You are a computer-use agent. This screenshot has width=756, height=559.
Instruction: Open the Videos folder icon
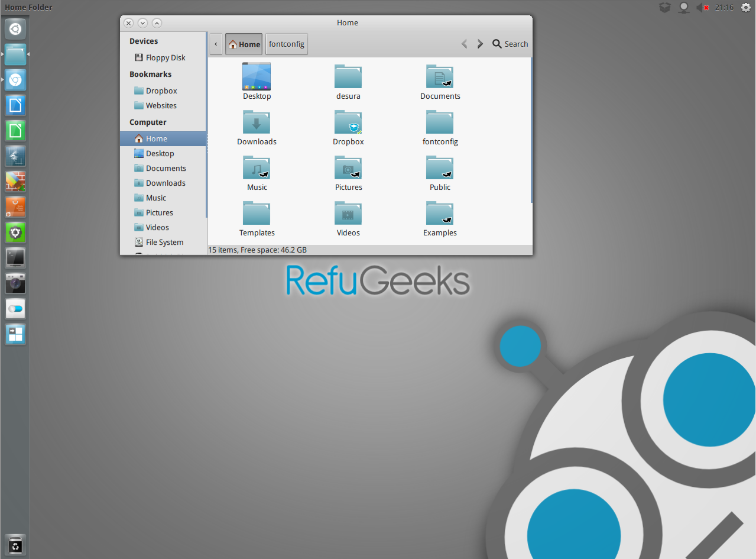(348, 214)
